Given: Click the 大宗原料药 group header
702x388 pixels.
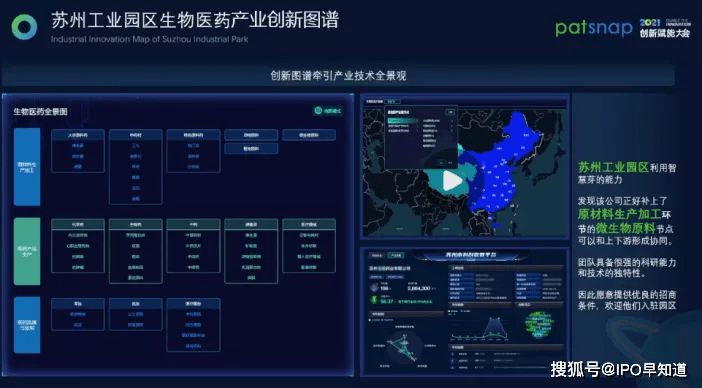Looking at the screenshot, I should coord(78,135).
